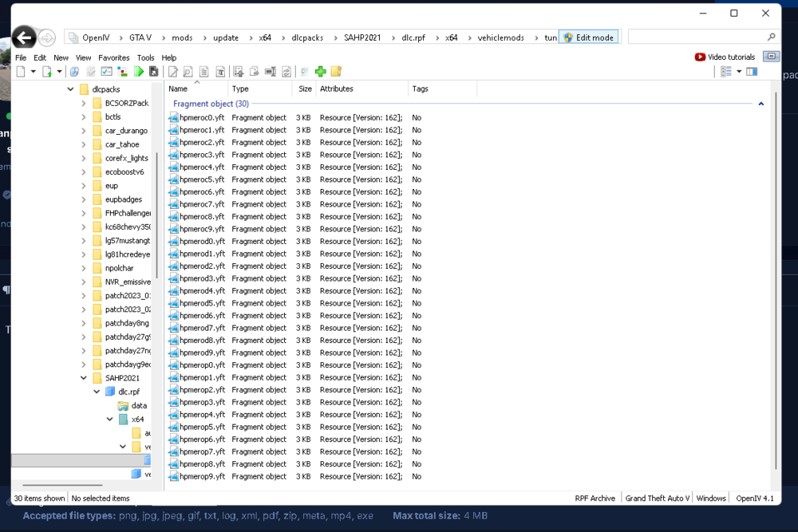This screenshot has height=532, width=798.
Task: Open the view style dropdown arrow
Action: click(739, 71)
